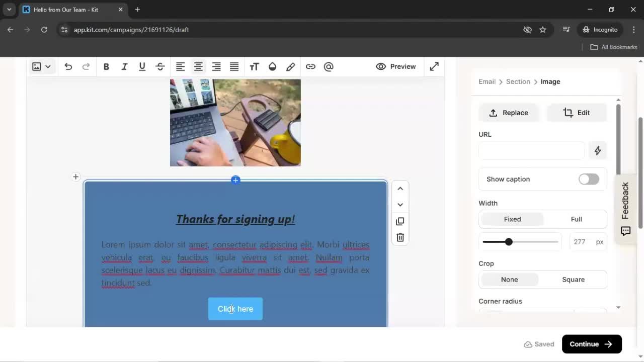644x362 pixels.
Task: Open the fullscreen editor view
Action: coord(434,66)
